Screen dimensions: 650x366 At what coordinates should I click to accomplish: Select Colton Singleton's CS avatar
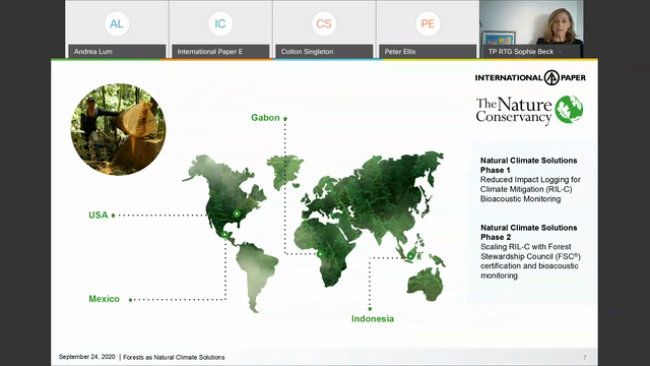tap(324, 24)
